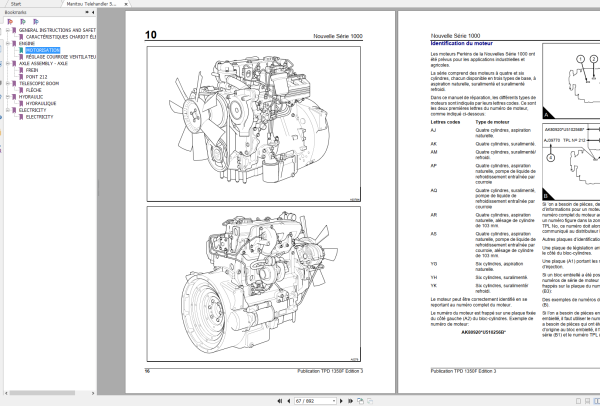Viewport: 600px width, 406px height.
Task: Collapse the HYDRAULIC bookmark node
Action: 8,97
